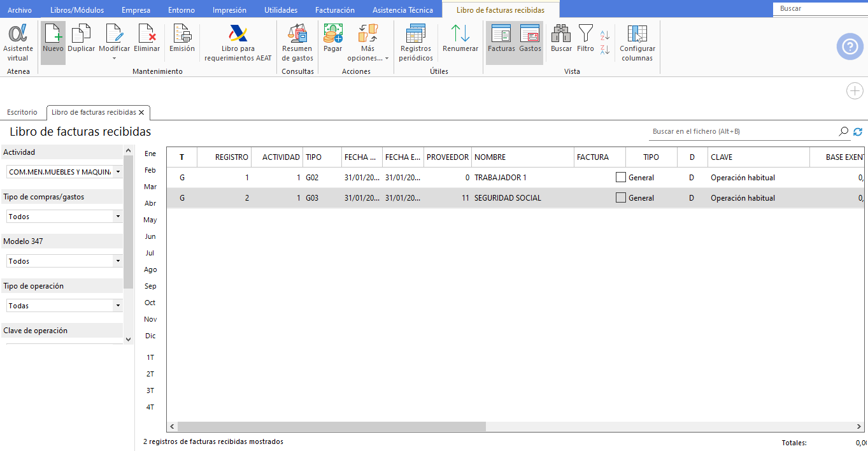Image resolution: width=868 pixels, height=451 pixels.
Task: Sort by REGISTRO column header
Action: coord(224,157)
